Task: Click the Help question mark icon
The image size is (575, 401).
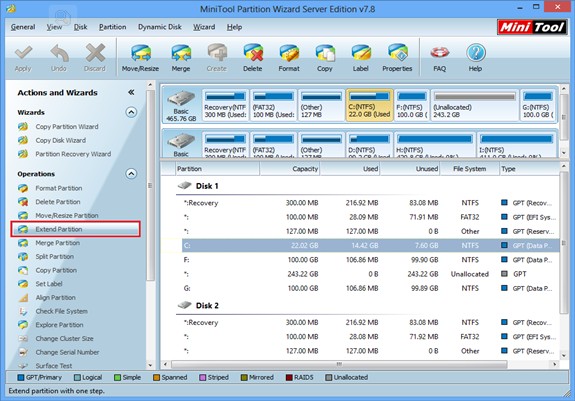Action: click(475, 54)
